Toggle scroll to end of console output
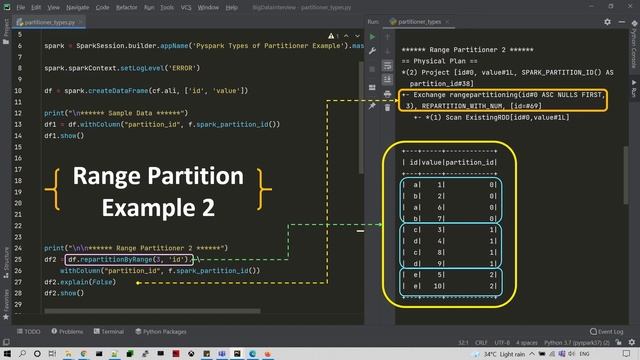 coord(387,79)
